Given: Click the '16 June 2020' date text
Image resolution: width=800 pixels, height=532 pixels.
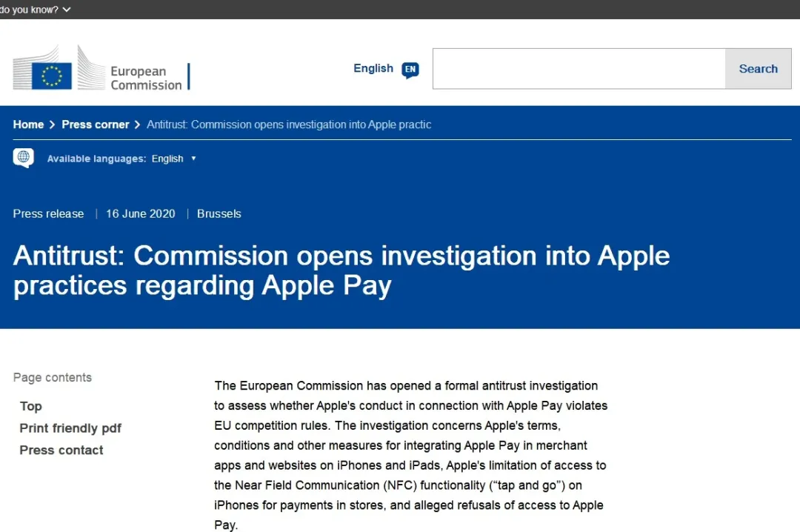Looking at the screenshot, I should pos(140,214).
